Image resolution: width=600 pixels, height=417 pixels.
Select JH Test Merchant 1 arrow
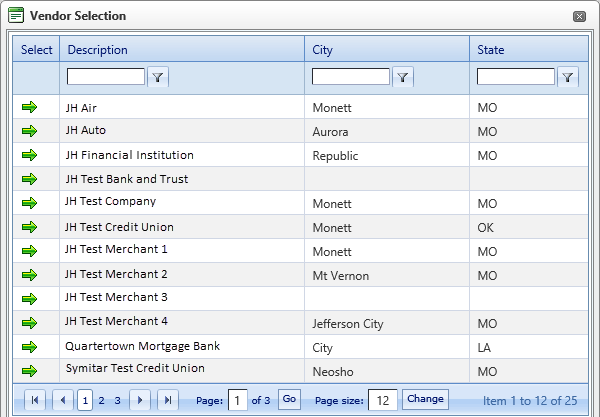pyautogui.click(x=29, y=251)
